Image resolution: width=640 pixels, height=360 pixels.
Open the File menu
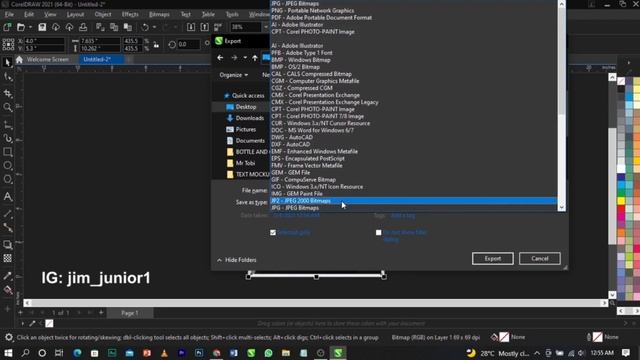9,14
